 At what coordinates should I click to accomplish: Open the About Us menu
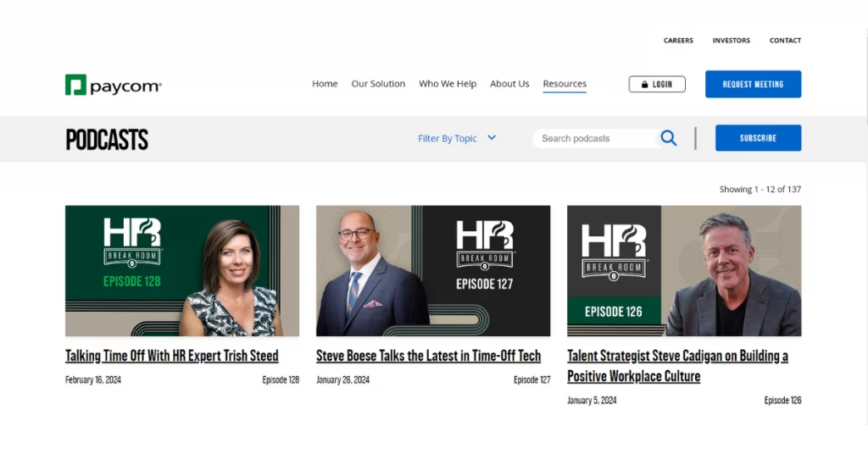(509, 84)
